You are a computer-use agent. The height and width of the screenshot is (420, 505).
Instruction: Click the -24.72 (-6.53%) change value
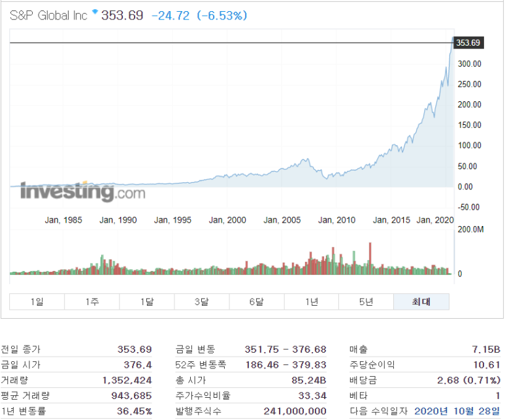[x=199, y=16]
